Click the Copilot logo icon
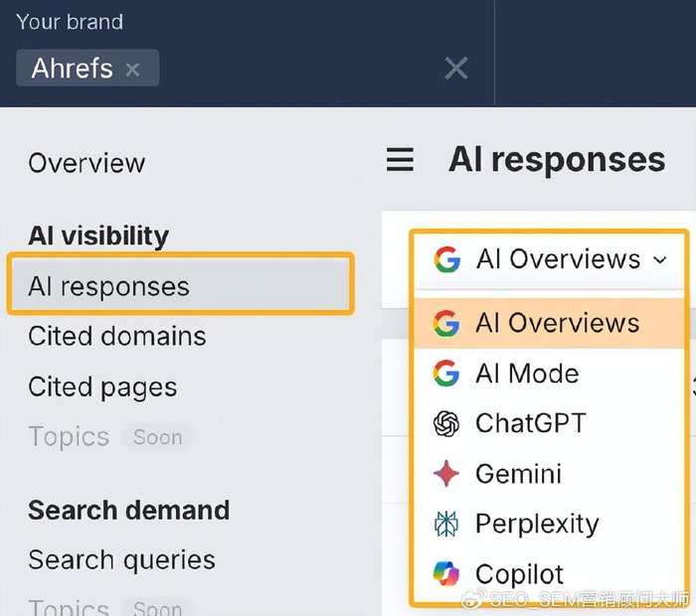 pyautogui.click(x=446, y=574)
